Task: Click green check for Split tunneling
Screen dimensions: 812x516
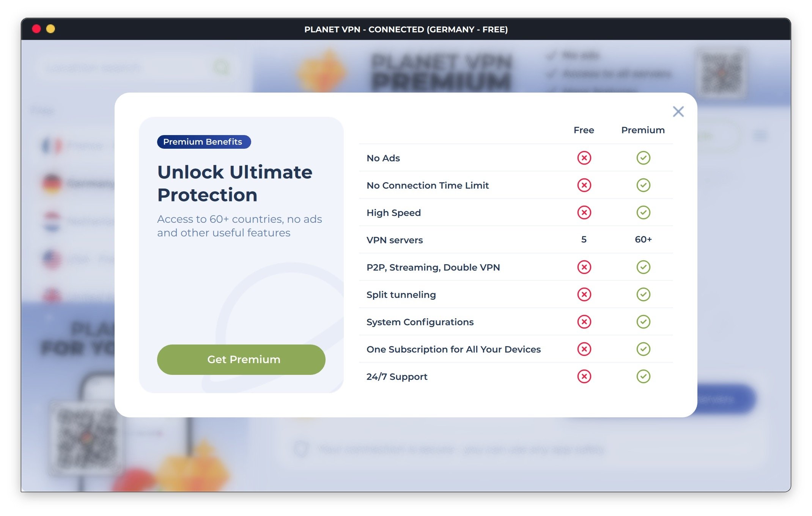Action: click(643, 294)
